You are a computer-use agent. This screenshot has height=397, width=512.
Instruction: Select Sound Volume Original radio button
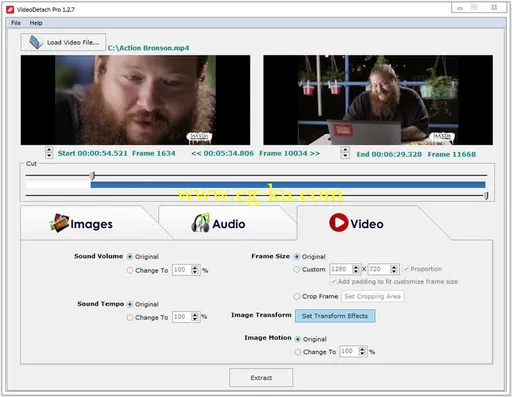pos(130,256)
